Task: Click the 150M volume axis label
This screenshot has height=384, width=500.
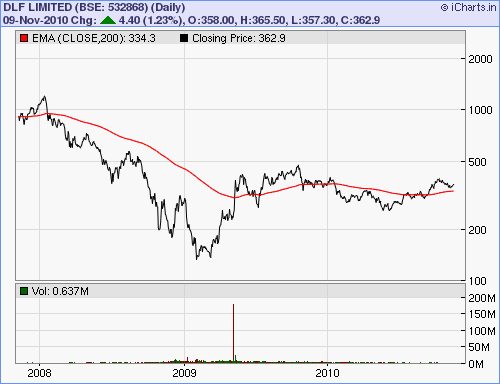Action: [482, 314]
